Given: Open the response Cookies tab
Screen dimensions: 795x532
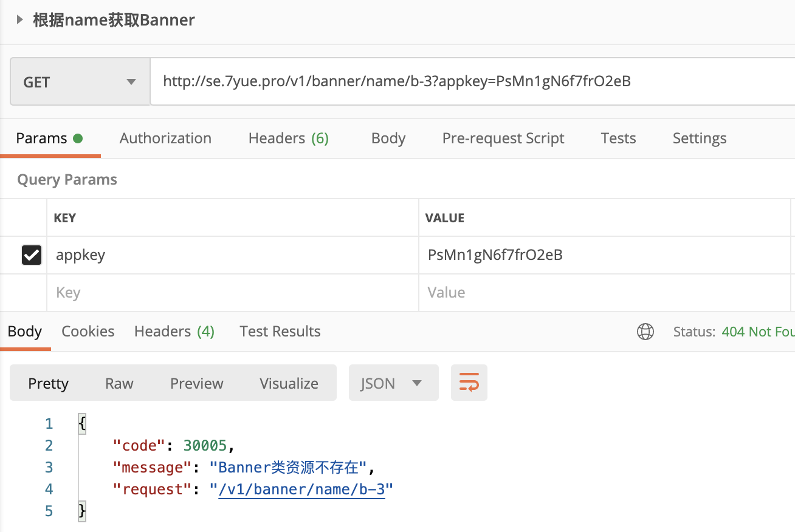Looking at the screenshot, I should pos(88,332).
